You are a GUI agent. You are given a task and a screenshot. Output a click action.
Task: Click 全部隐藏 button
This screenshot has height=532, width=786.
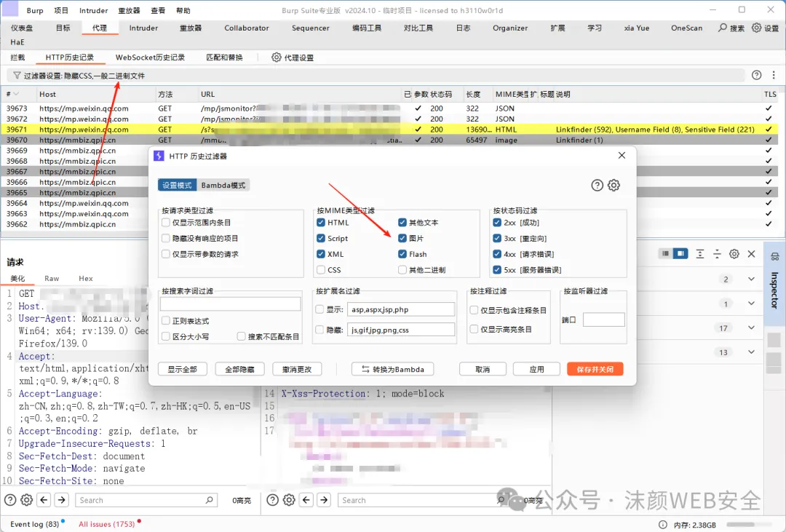(239, 369)
